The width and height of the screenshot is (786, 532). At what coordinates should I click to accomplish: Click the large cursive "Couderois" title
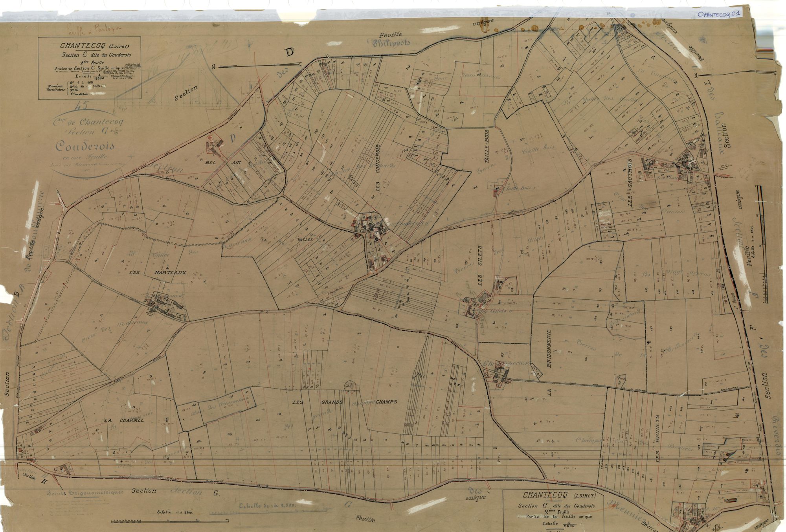[85, 146]
